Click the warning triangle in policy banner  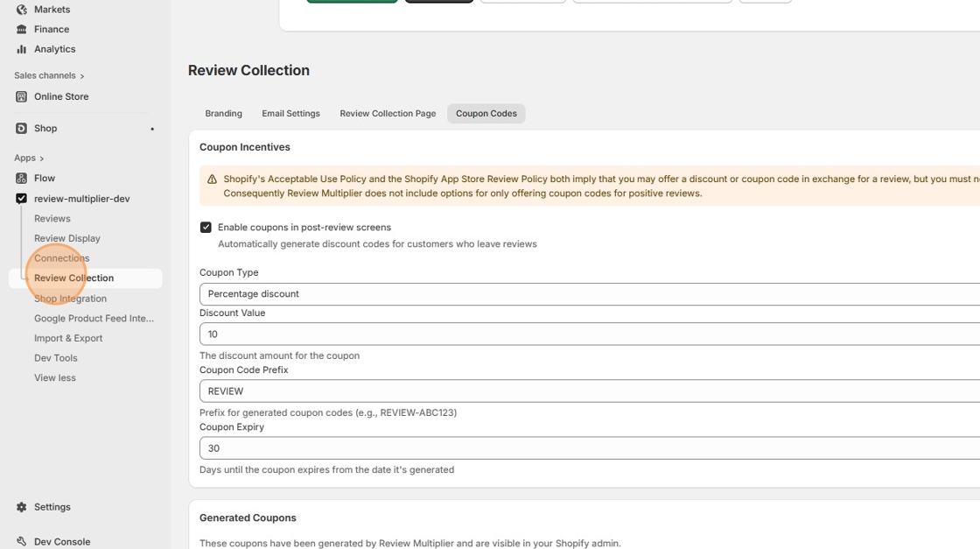point(212,179)
